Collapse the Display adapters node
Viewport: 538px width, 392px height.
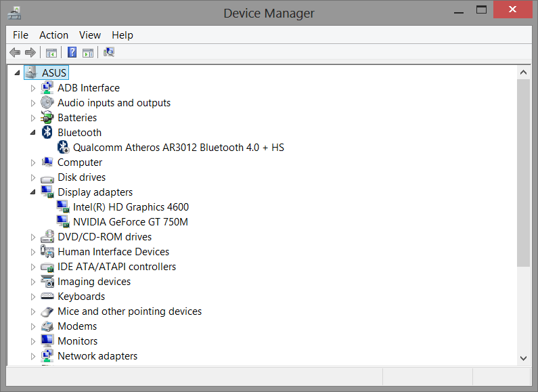[33, 192]
